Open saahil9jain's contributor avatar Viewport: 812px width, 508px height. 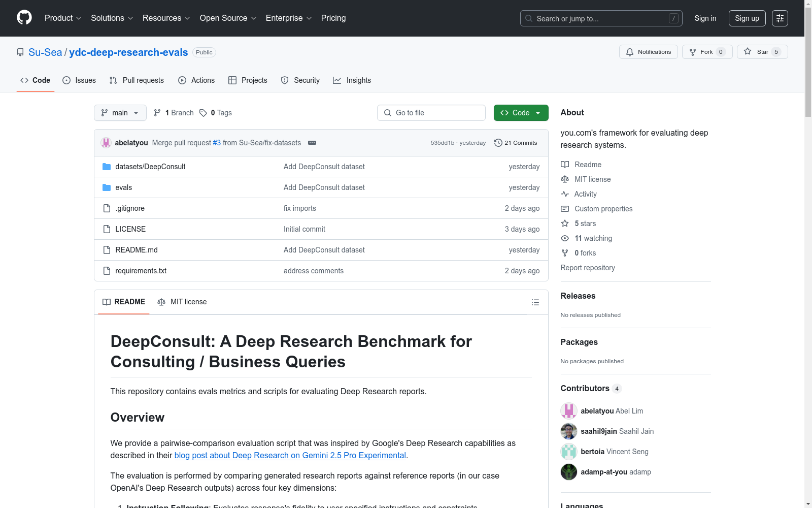[569, 431]
